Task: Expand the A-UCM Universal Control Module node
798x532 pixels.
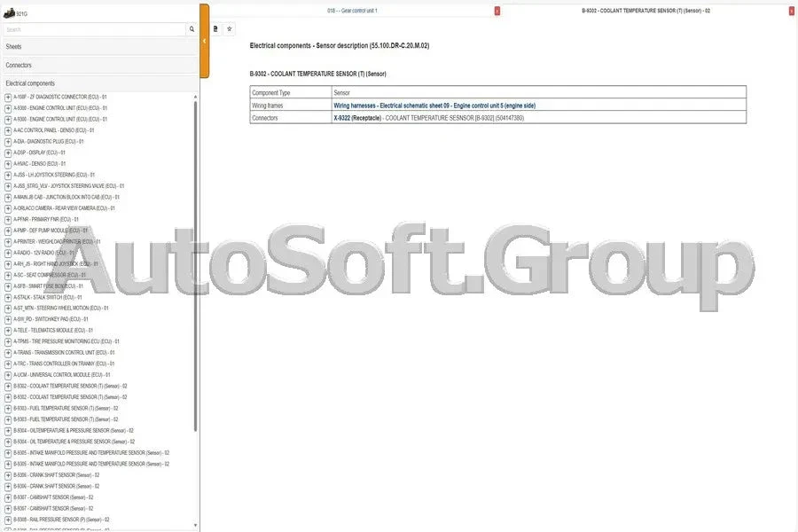Action: point(8,375)
